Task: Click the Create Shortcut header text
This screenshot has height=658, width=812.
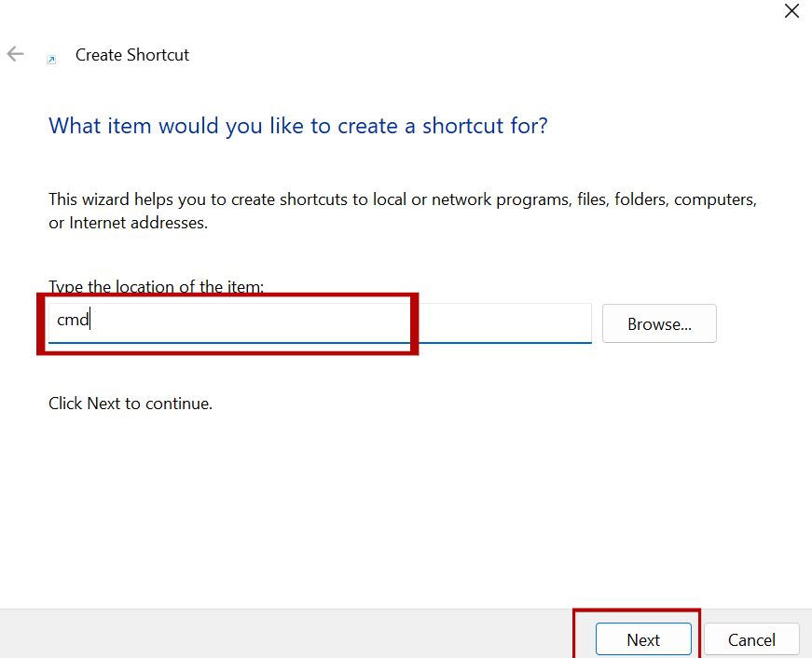Action: 131,55
